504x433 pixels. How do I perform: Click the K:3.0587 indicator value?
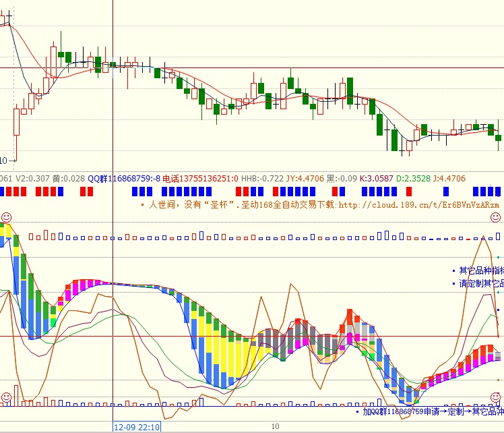pos(376,179)
